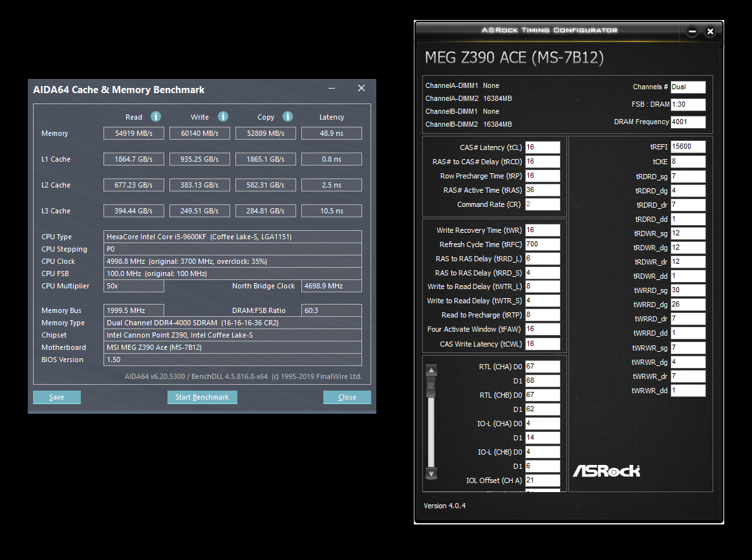The height and width of the screenshot is (560, 752).
Task: Click the DRAM:FSB Ratio value 60:3
Action: pos(332,310)
